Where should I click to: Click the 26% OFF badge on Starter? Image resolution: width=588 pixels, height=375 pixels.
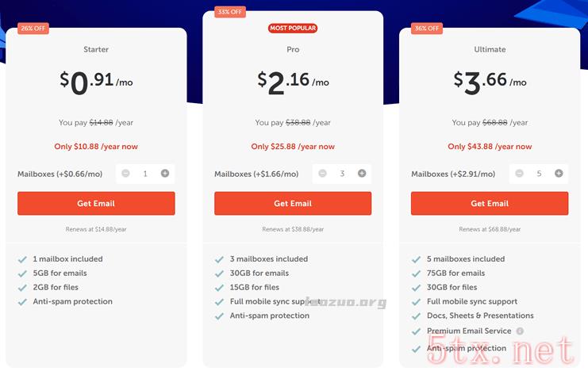click(33, 29)
